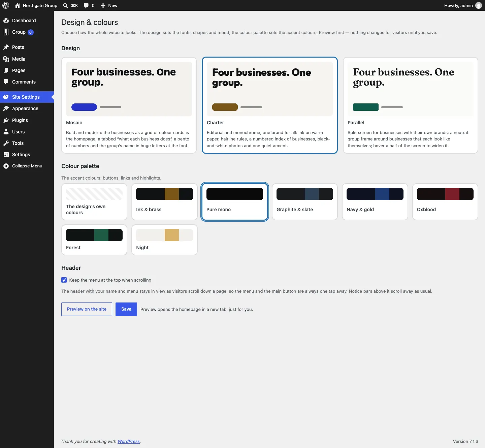
Task: Select the Mosaic design card
Action: [x=129, y=105]
